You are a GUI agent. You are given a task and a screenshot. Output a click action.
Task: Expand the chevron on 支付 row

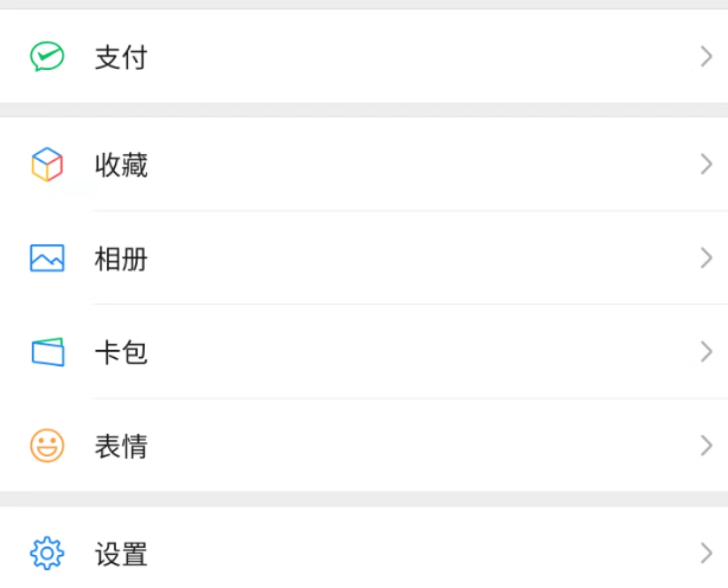[706, 56]
